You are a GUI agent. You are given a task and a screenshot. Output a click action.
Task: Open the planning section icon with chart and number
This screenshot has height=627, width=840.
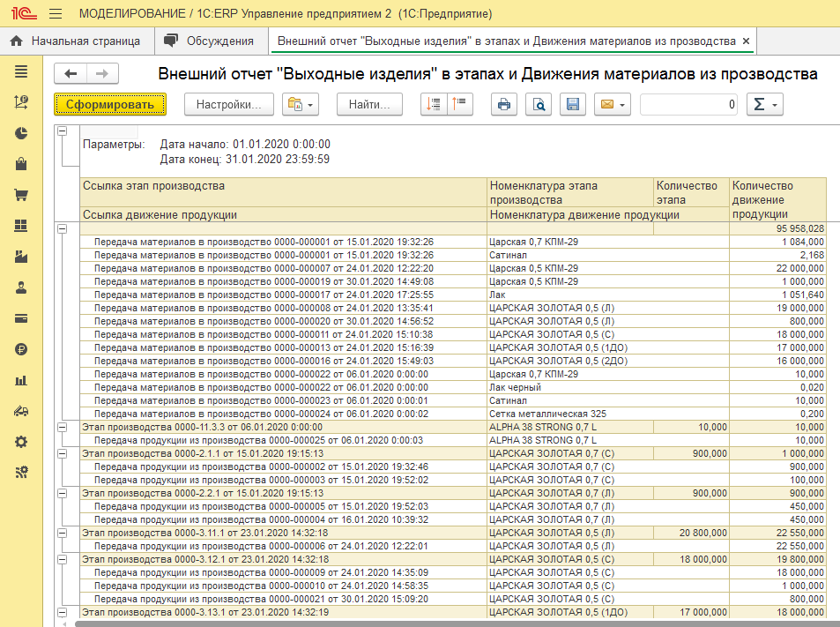[x=21, y=101]
